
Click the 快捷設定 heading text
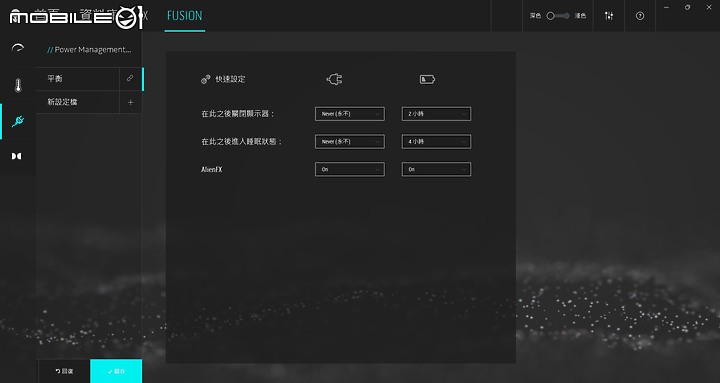coord(230,79)
